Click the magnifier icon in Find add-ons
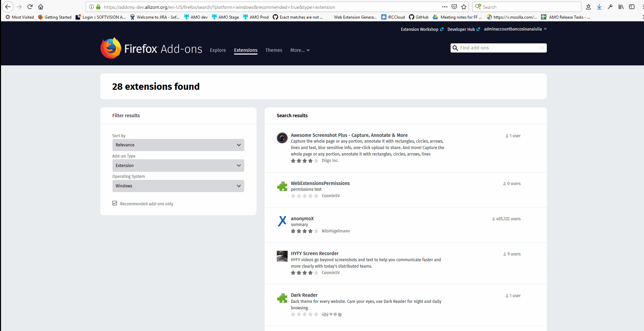Viewport: 644px width, 331px height. click(x=455, y=48)
